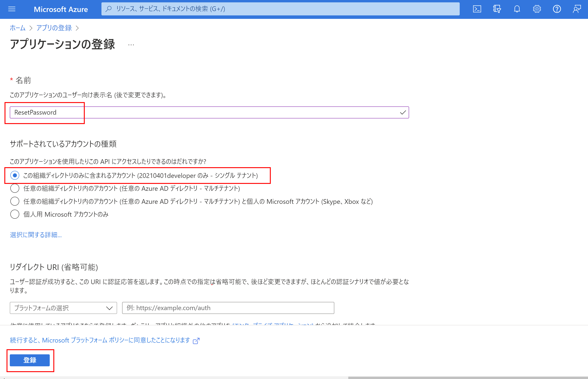Click the 登録 button

pyautogui.click(x=30, y=360)
